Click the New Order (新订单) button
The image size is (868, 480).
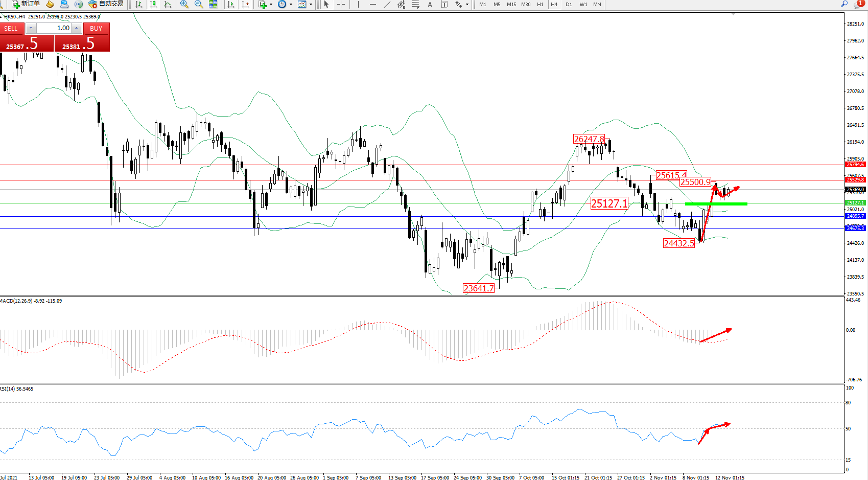coord(26,4)
